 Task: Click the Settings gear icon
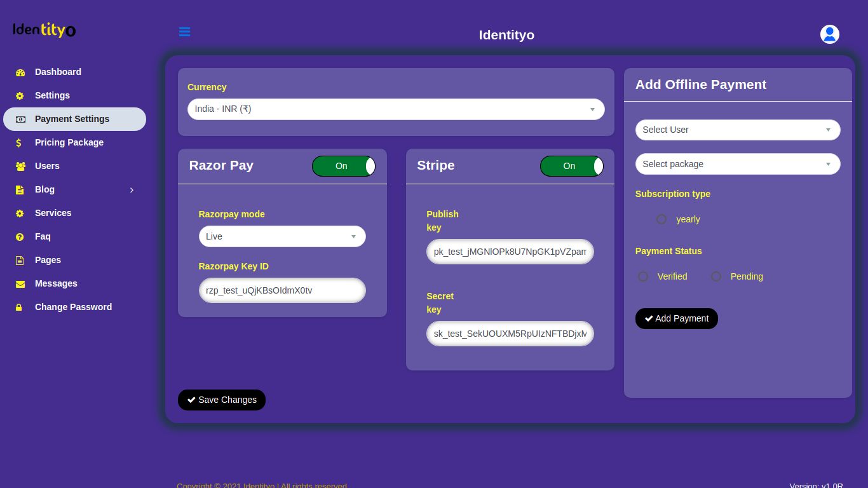tap(20, 96)
